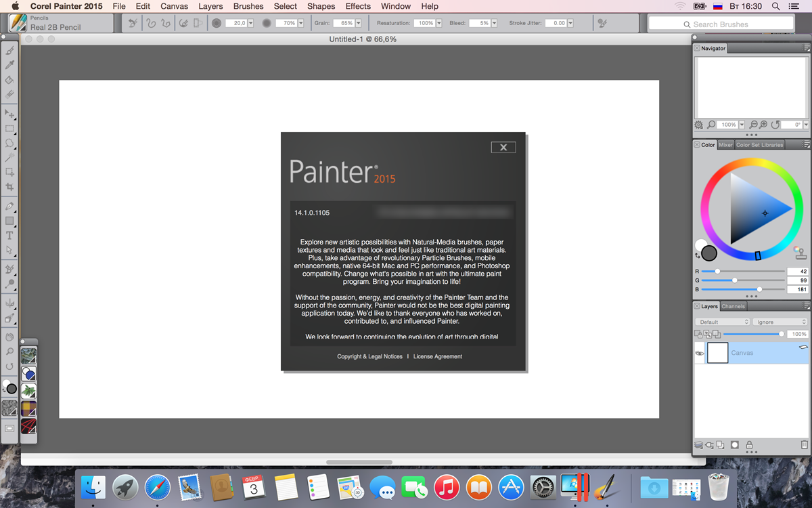
Task: Open the License Agreement link
Action: tap(438, 356)
